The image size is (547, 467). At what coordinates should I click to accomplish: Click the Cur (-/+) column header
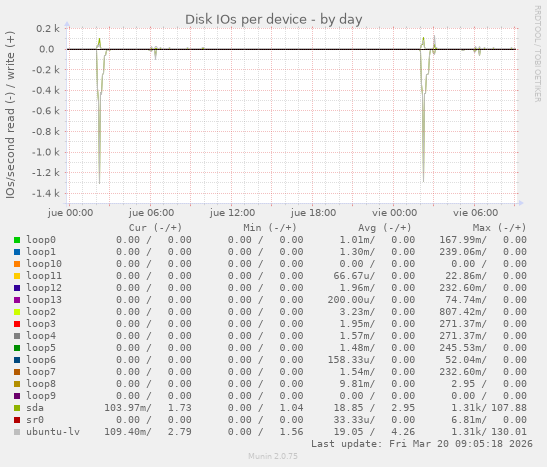[x=155, y=228]
